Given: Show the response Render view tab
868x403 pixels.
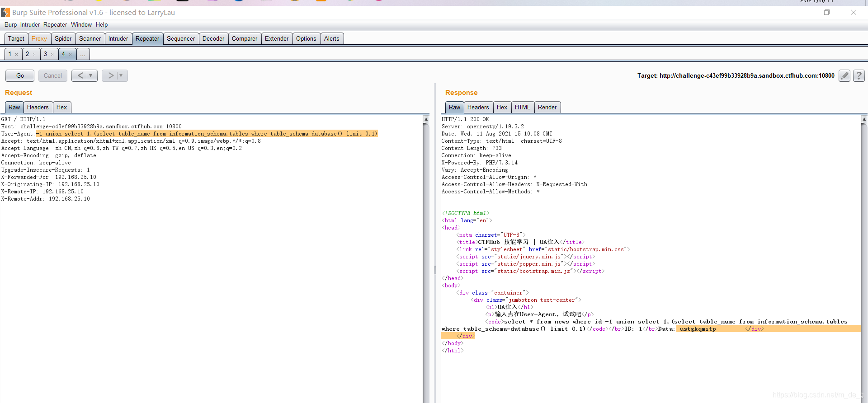Looking at the screenshot, I should pyautogui.click(x=547, y=108).
